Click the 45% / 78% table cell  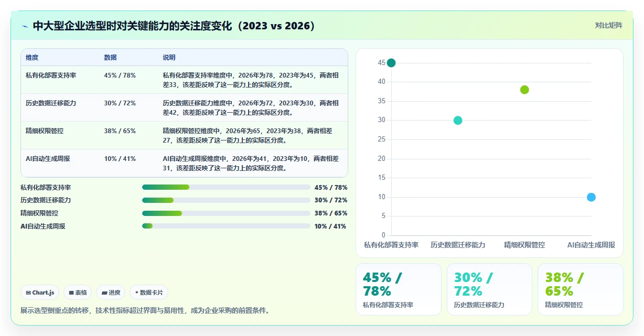click(120, 75)
